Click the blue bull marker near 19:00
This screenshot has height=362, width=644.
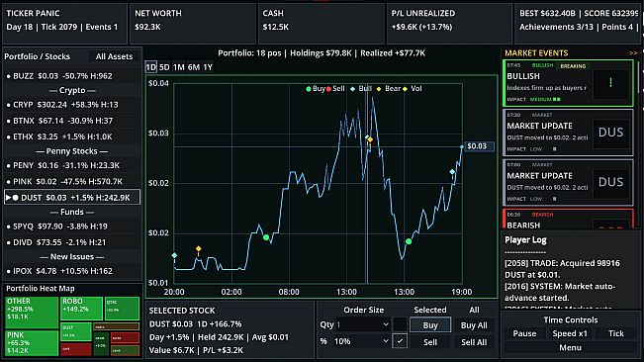(452, 172)
